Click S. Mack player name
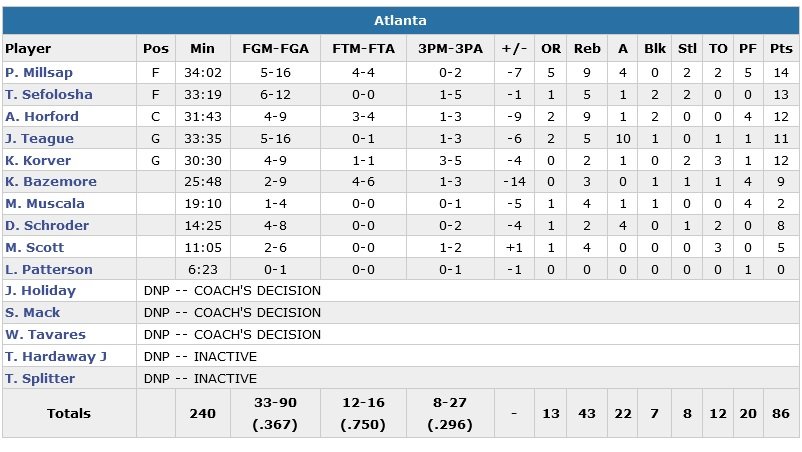This screenshot has width=802, height=452. (x=33, y=313)
